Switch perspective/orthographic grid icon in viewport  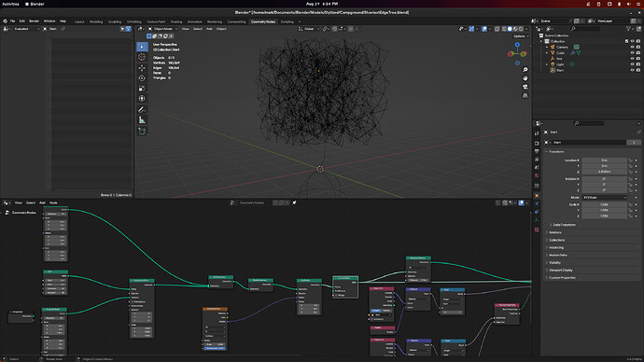click(x=525, y=95)
